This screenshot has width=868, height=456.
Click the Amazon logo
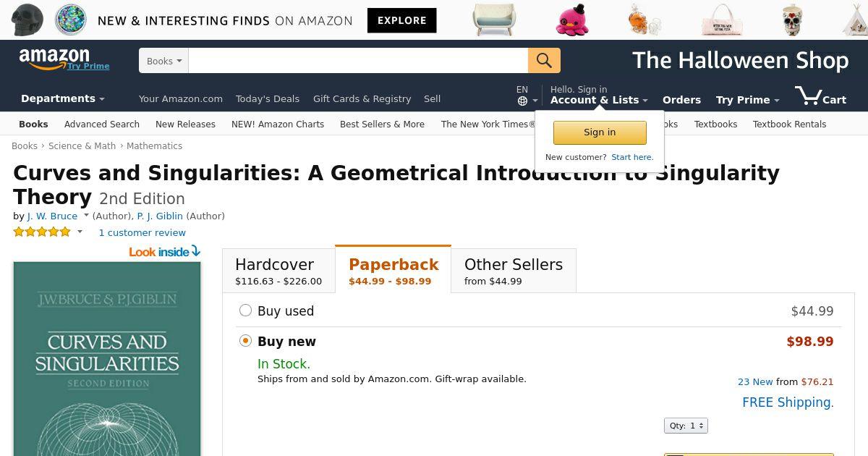54,58
